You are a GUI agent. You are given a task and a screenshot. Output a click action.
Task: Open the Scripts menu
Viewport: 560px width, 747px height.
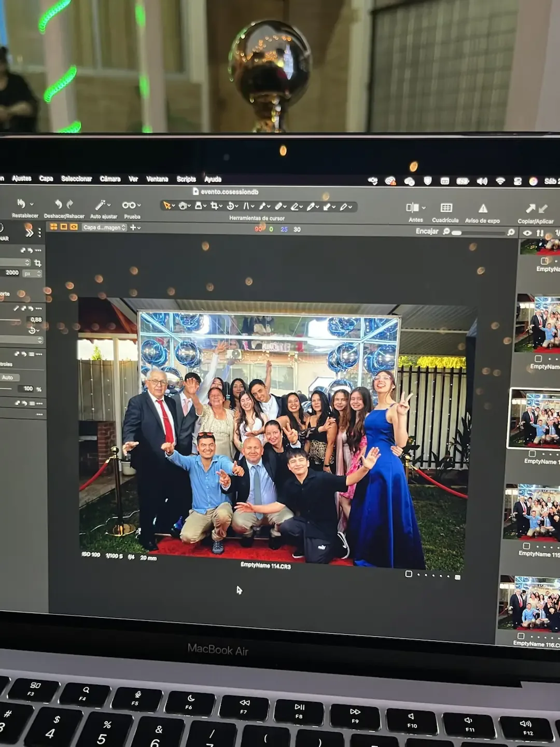tap(186, 179)
